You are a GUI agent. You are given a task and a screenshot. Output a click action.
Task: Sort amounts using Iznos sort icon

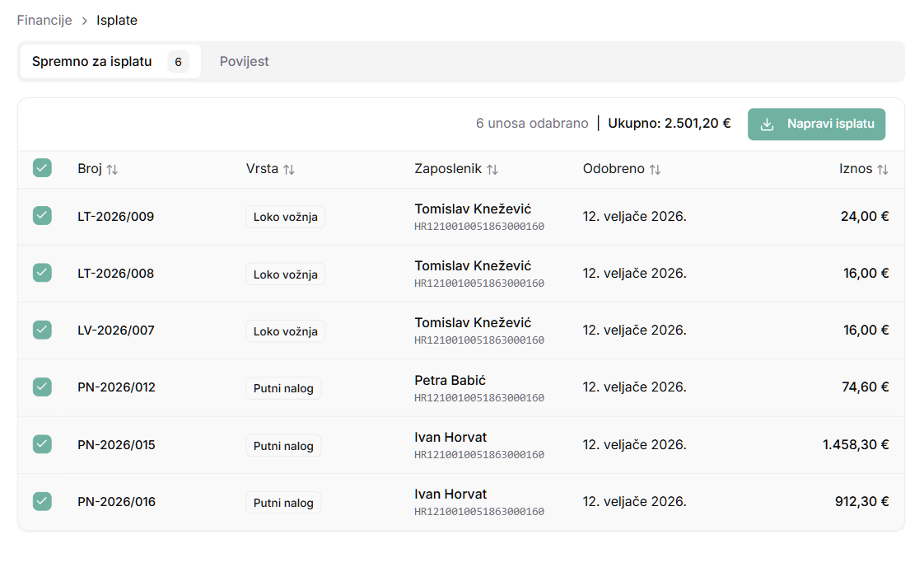tap(882, 169)
